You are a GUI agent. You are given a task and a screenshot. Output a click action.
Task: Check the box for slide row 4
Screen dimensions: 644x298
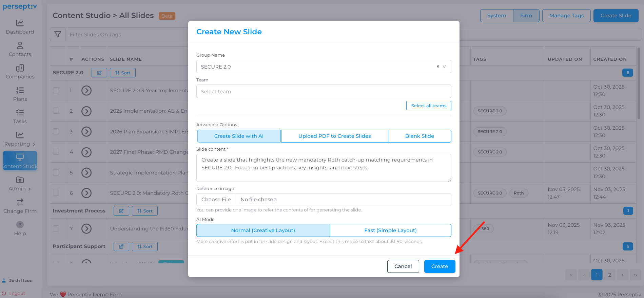(56, 152)
